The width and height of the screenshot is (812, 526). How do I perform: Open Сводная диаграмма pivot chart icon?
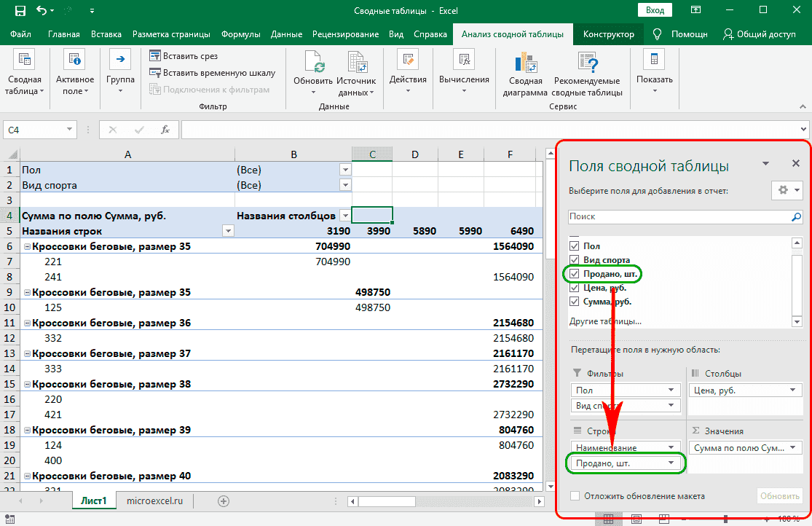coord(524,64)
